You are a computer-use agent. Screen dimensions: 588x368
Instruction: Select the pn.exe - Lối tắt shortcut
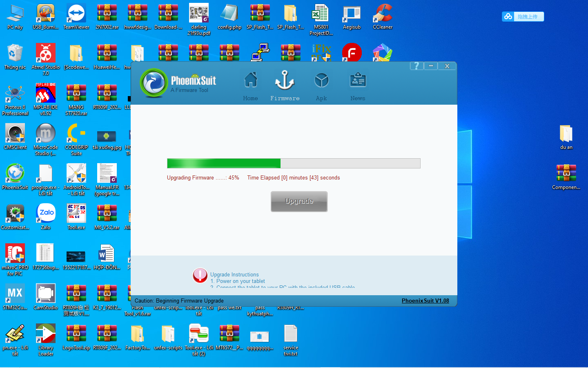click(x=15, y=340)
